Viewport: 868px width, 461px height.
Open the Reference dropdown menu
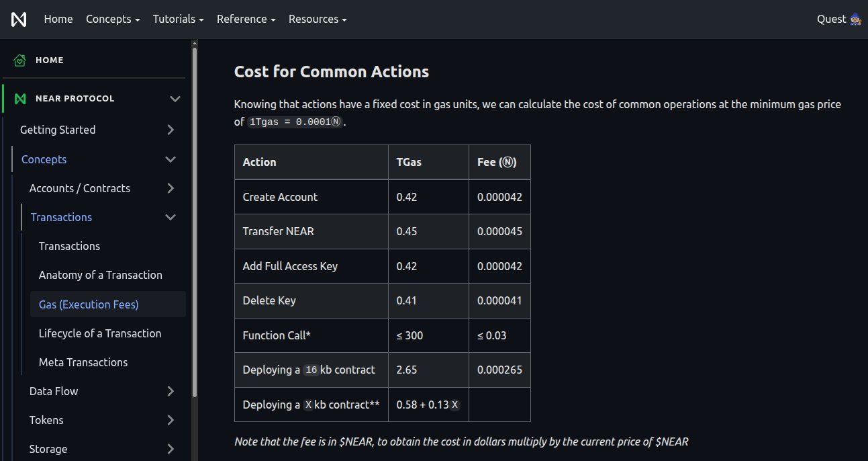[x=246, y=19]
